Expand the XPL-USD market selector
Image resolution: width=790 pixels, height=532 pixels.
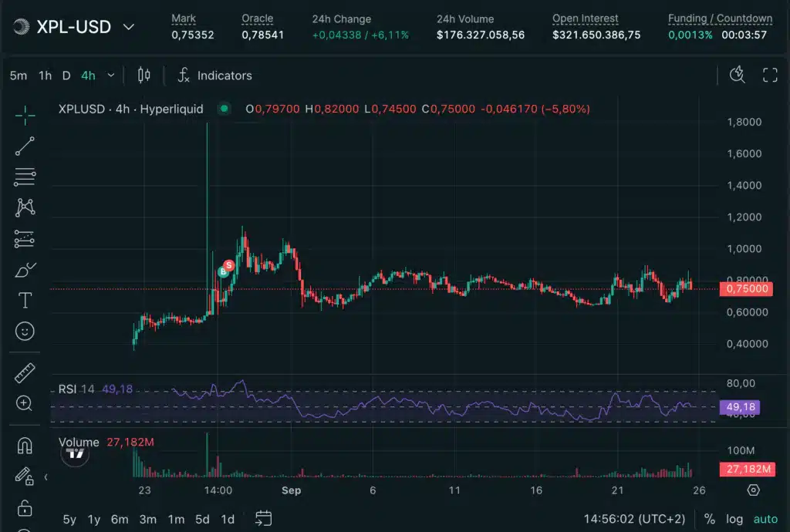(129, 27)
